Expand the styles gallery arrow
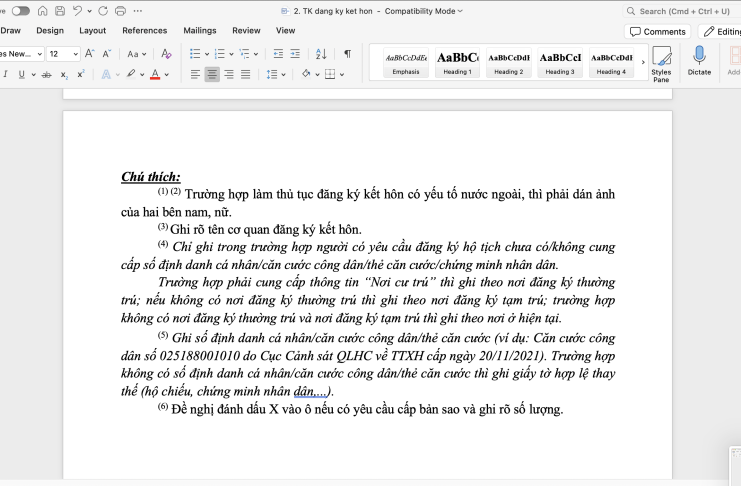Viewport: 741px width, 486px height. coord(643,62)
